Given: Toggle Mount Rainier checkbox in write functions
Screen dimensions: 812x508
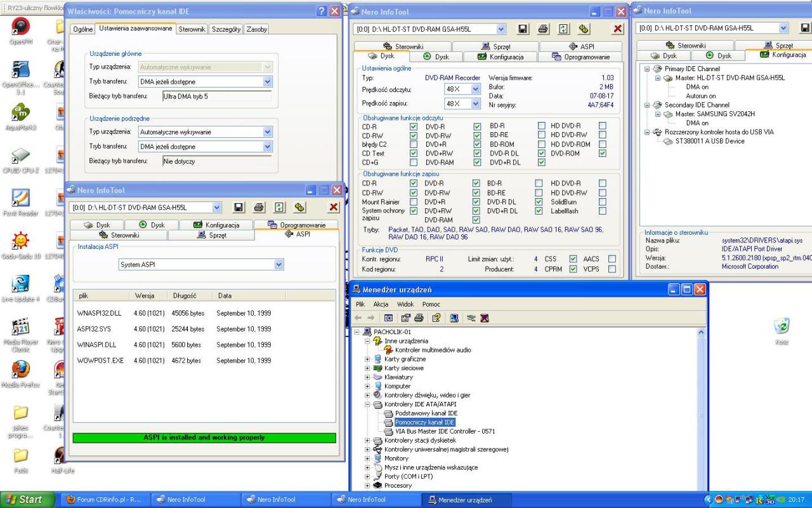Looking at the screenshot, I should click(414, 202).
